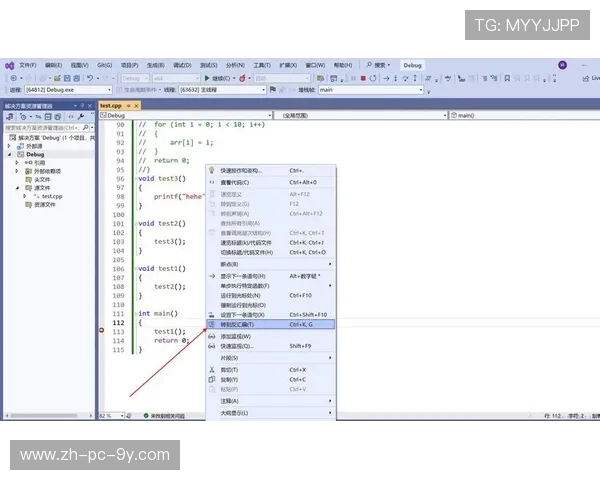Open the 工具(T) menu
Image resolution: width=600 pixels, height=480 pixels.
click(x=262, y=65)
